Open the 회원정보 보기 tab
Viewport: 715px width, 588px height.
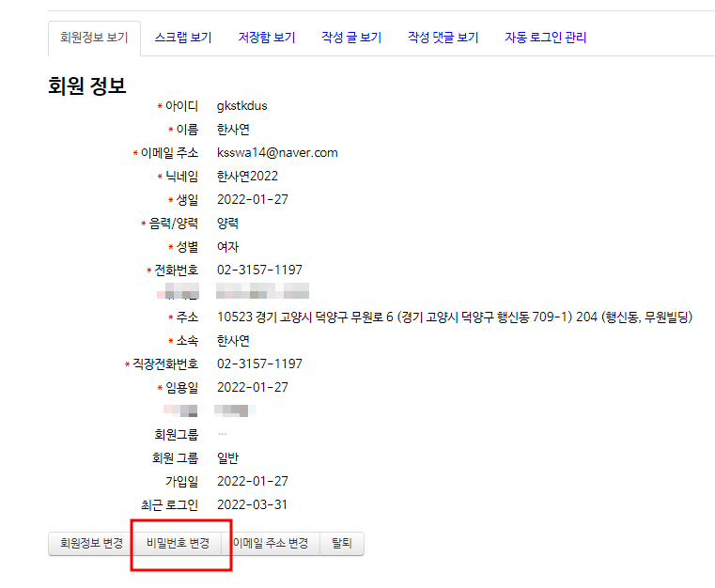click(94, 38)
